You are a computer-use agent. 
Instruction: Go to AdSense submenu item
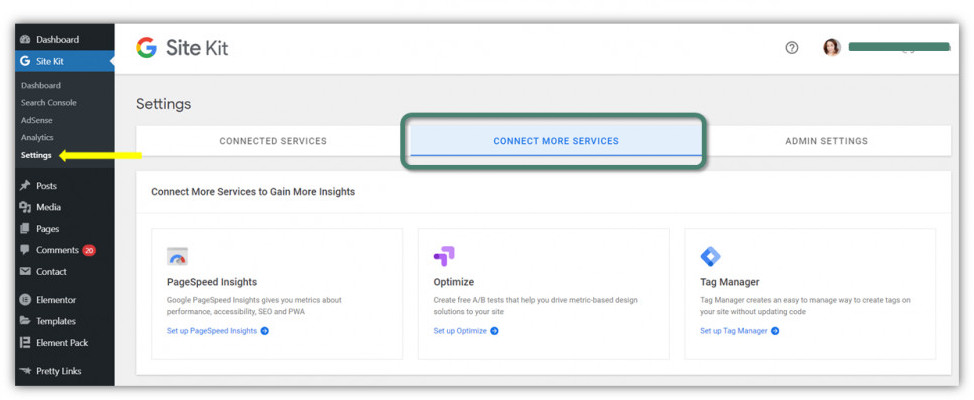coord(37,120)
